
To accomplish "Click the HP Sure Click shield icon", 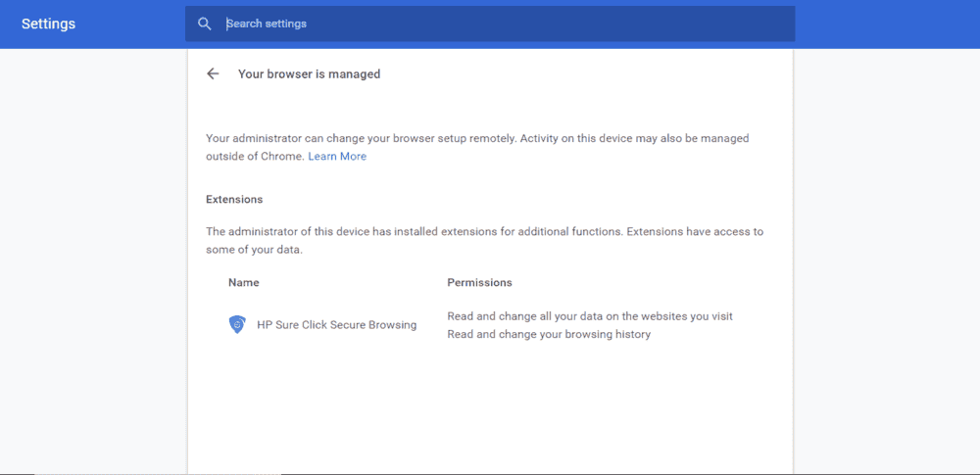I will coord(237,325).
